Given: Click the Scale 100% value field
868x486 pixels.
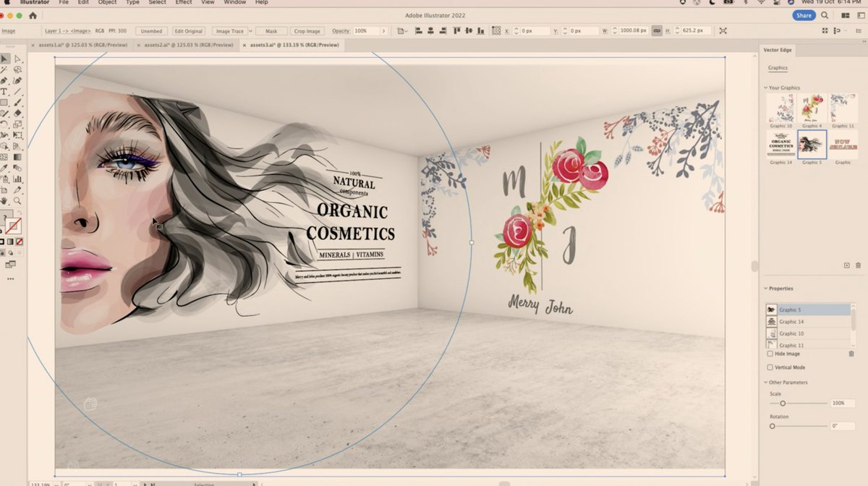Looking at the screenshot, I should (x=842, y=404).
